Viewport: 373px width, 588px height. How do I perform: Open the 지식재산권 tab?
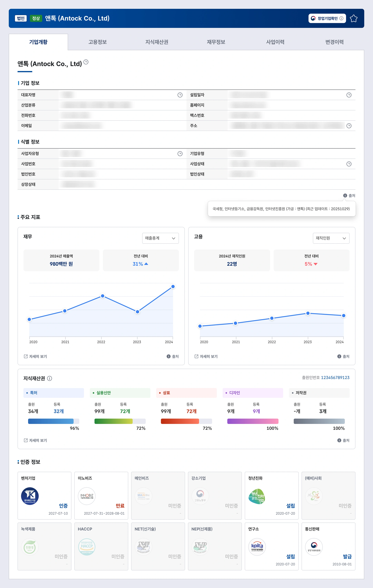[x=157, y=42]
